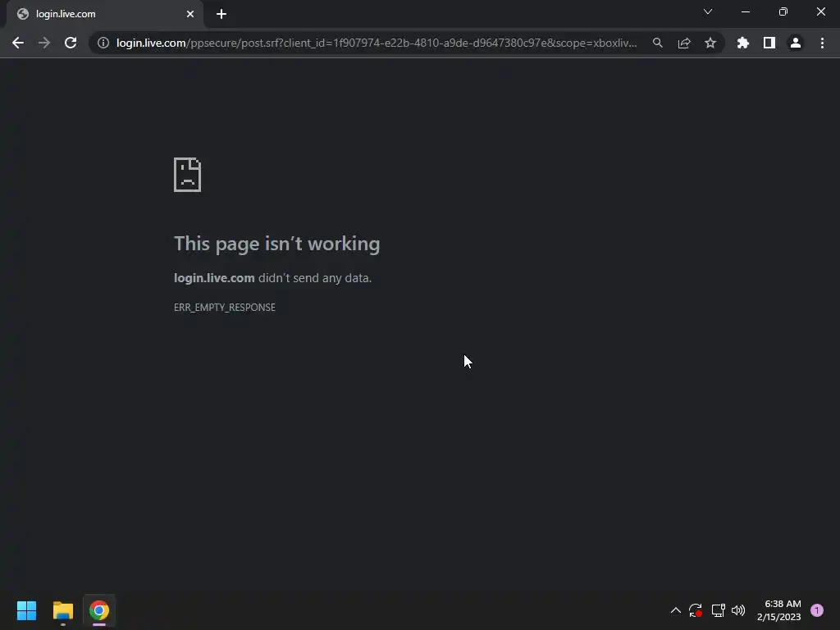This screenshot has height=630, width=840.
Task: Click the sad page error icon
Action: point(188,175)
